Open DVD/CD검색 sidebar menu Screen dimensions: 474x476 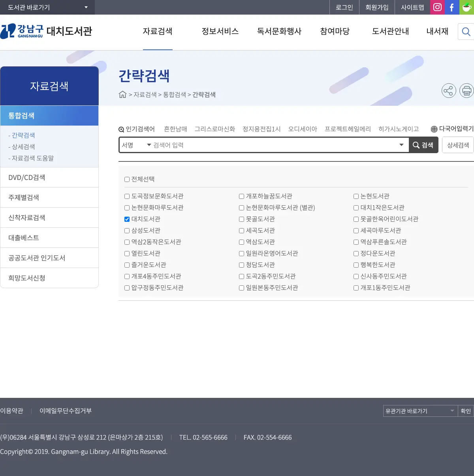[49, 177]
